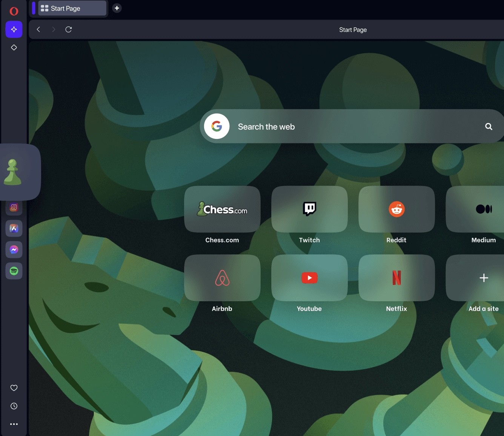The image size is (504, 436).
Task: Open the Aria AI sidebar icon
Action: tap(14, 29)
